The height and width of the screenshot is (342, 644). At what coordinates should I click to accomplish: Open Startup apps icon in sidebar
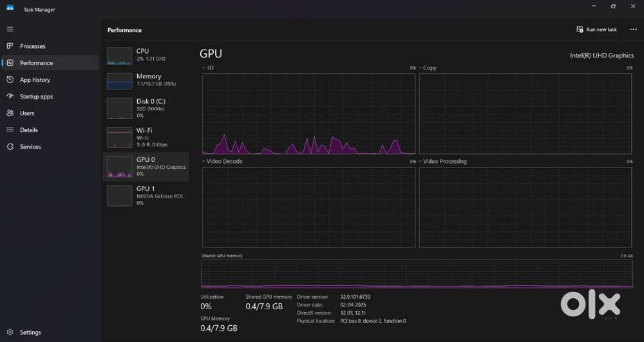point(10,97)
